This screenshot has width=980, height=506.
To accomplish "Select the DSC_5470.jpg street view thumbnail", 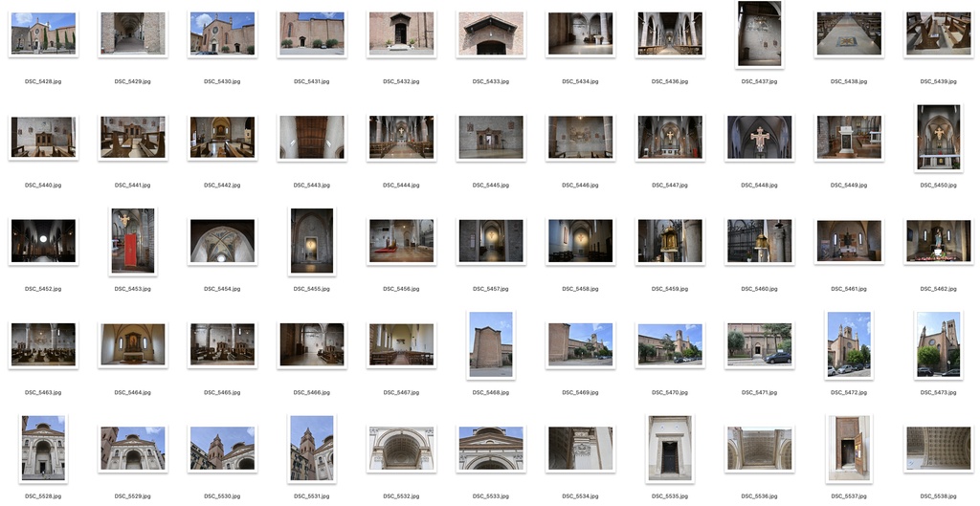I will tap(670, 345).
